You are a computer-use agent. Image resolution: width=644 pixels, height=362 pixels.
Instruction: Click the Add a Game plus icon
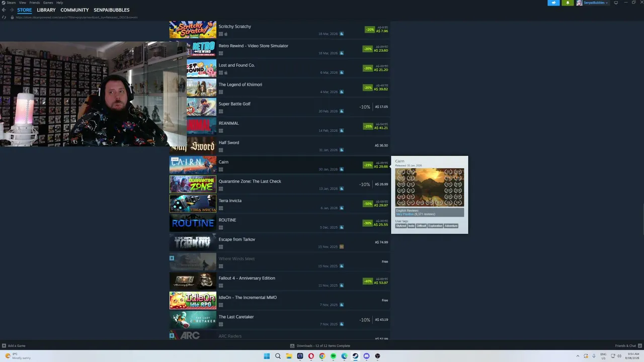4,346
